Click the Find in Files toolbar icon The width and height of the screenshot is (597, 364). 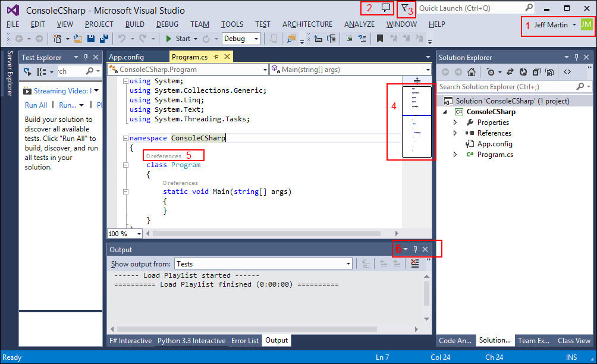[x=291, y=39]
